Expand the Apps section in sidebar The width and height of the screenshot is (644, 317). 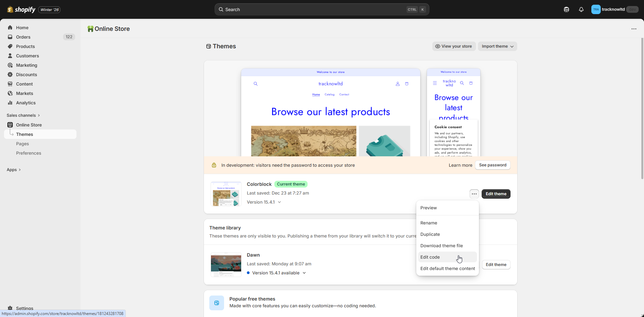point(14,170)
